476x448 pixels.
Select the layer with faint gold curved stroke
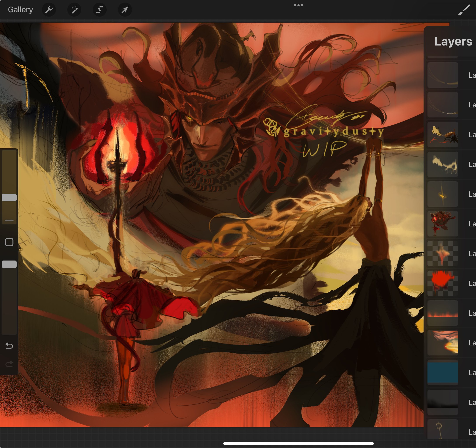(x=443, y=75)
